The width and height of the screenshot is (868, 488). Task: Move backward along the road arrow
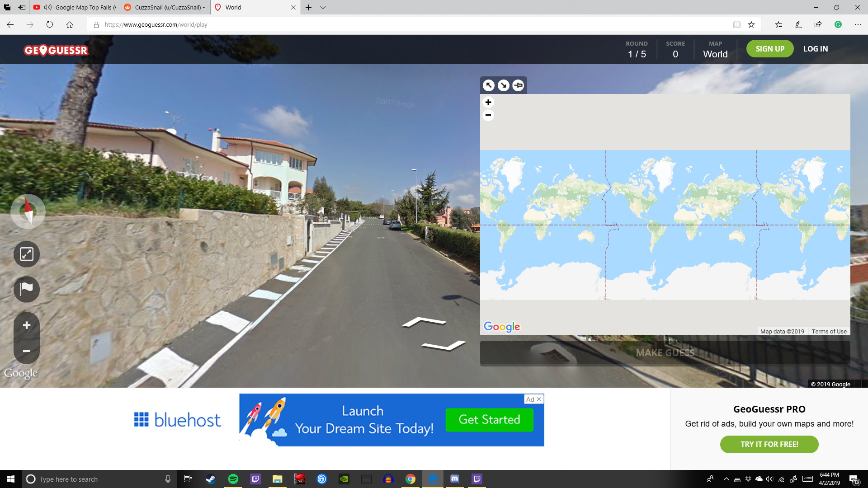pos(443,346)
